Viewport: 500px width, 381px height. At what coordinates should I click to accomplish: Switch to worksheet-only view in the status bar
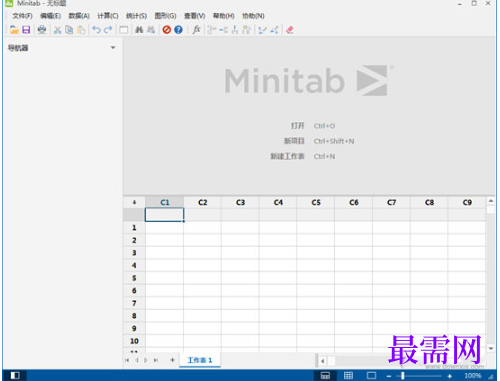coord(348,375)
